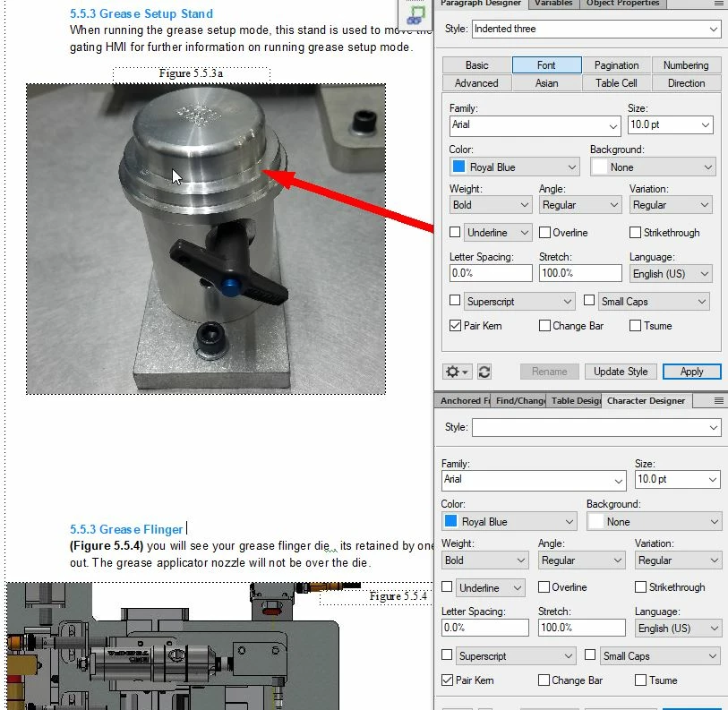The image size is (728, 710).
Task: Open the Paragraph Designer panel options menu icon
Action: pos(718,4)
